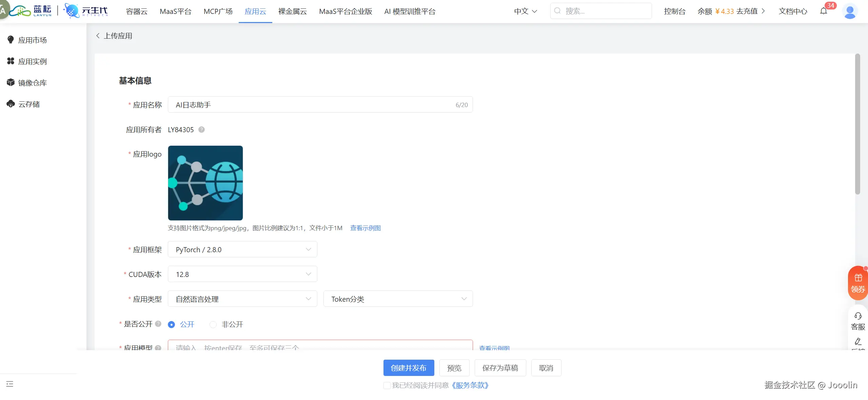The height and width of the screenshot is (400, 868).
Task: Click the 元生代 Metagen logo
Action: pyautogui.click(x=86, y=11)
